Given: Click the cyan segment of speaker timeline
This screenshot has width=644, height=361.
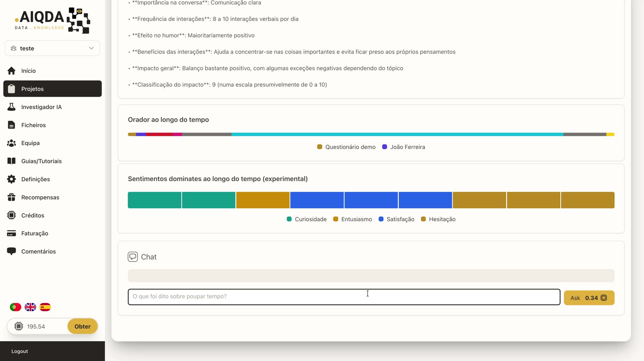Looking at the screenshot, I should (x=397, y=135).
